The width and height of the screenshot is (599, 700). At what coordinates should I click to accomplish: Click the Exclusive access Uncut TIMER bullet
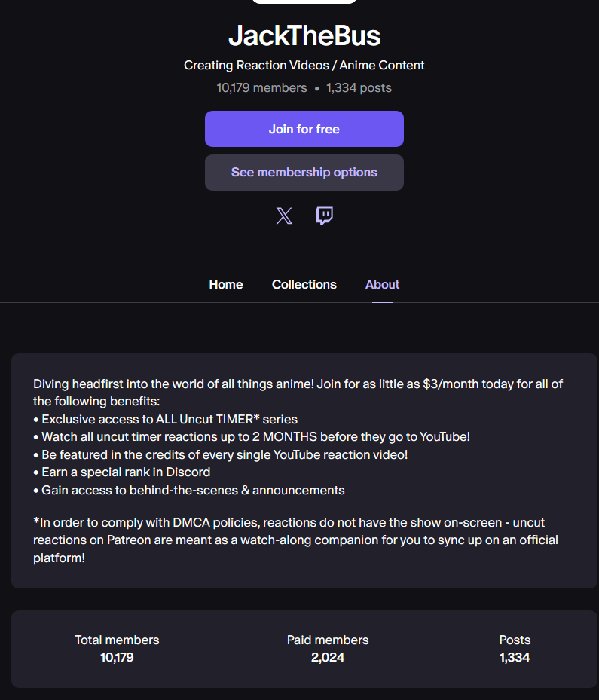click(165, 419)
